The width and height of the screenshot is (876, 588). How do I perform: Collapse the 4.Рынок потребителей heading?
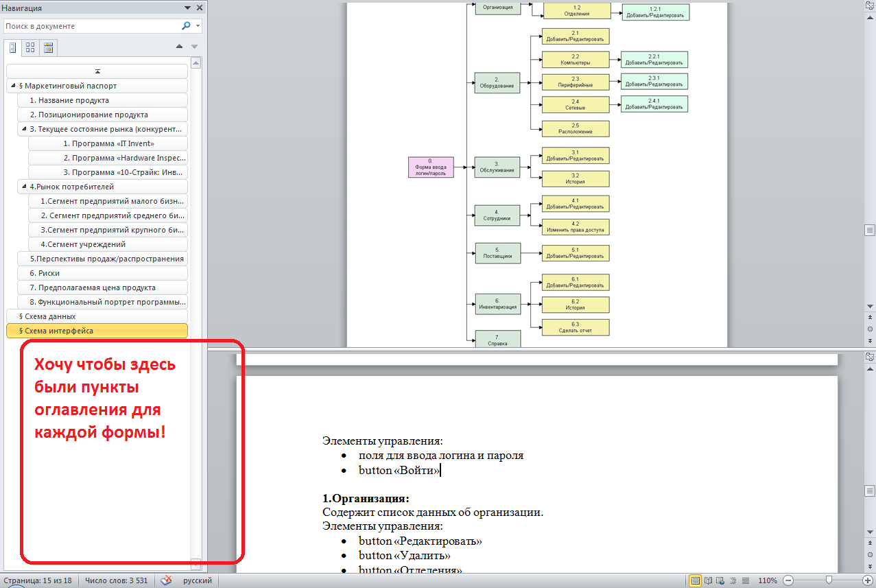coord(24,187)
